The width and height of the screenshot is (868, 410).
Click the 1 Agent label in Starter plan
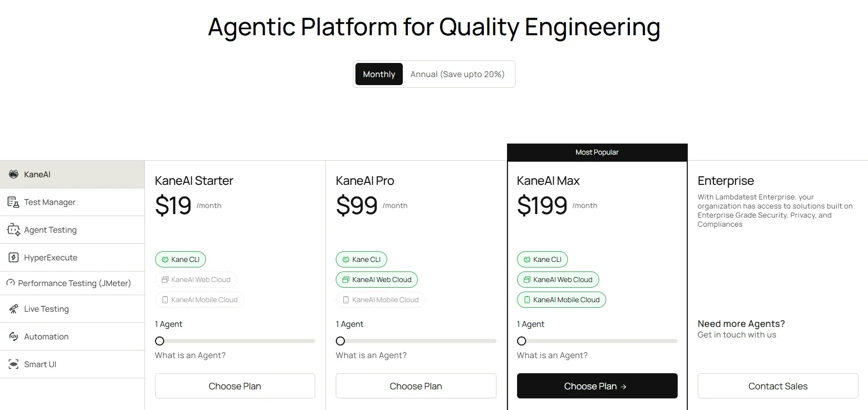169,324
